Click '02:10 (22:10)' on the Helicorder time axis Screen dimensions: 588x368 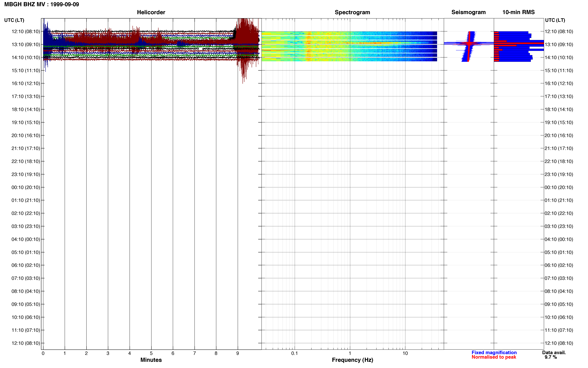26,213
